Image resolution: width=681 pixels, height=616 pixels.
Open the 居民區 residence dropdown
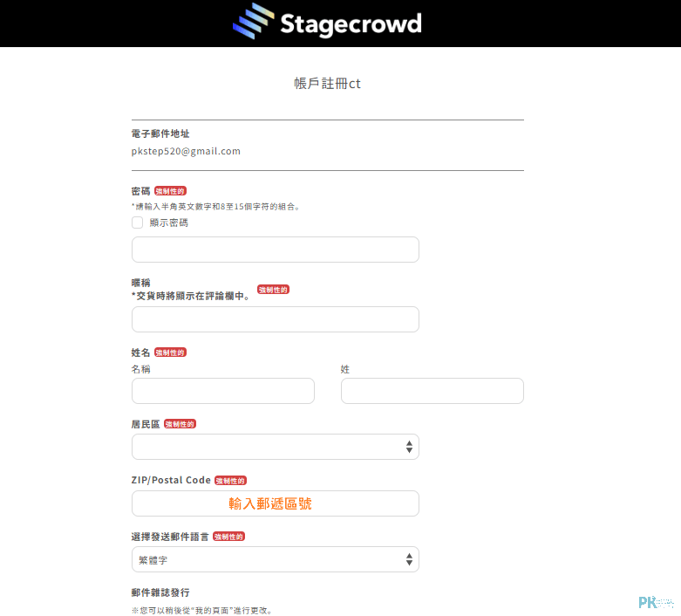tap(276, 447)
